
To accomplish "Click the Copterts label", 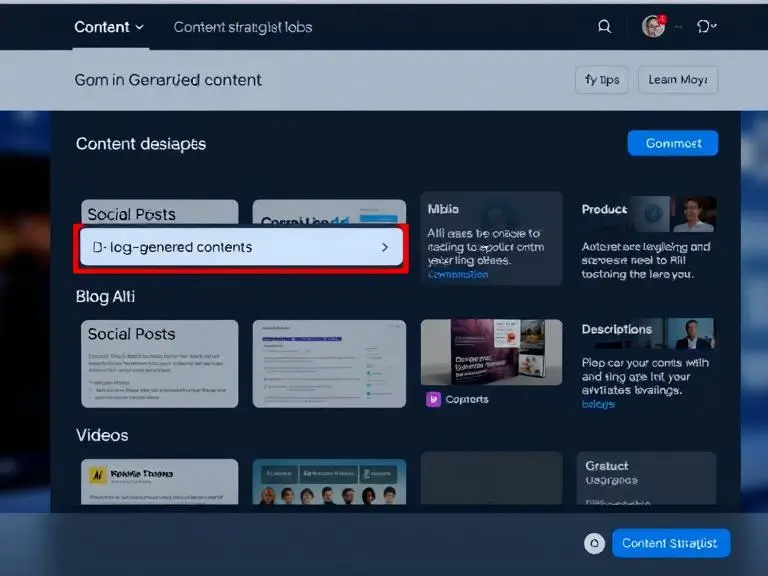I will tap(467, 400).
